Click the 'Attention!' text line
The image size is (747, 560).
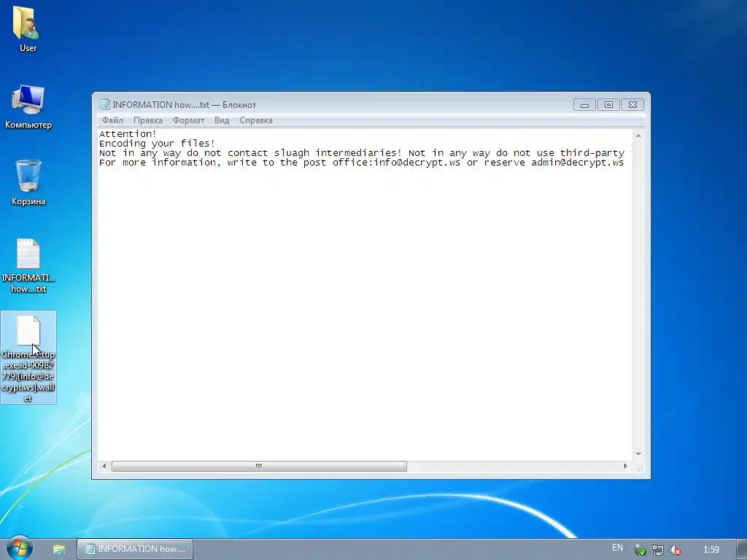(x=128, y=134)
